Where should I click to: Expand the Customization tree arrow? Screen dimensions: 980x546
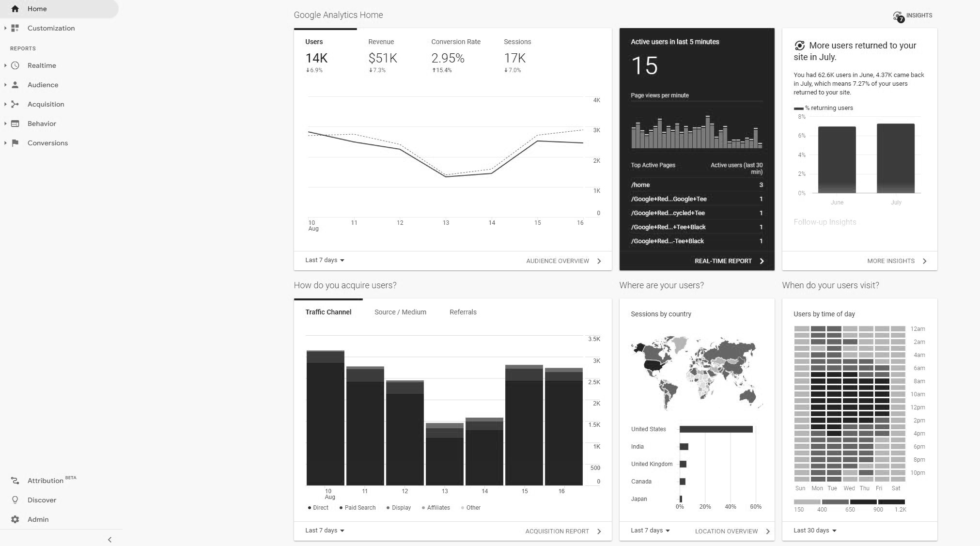click(5, 28)
